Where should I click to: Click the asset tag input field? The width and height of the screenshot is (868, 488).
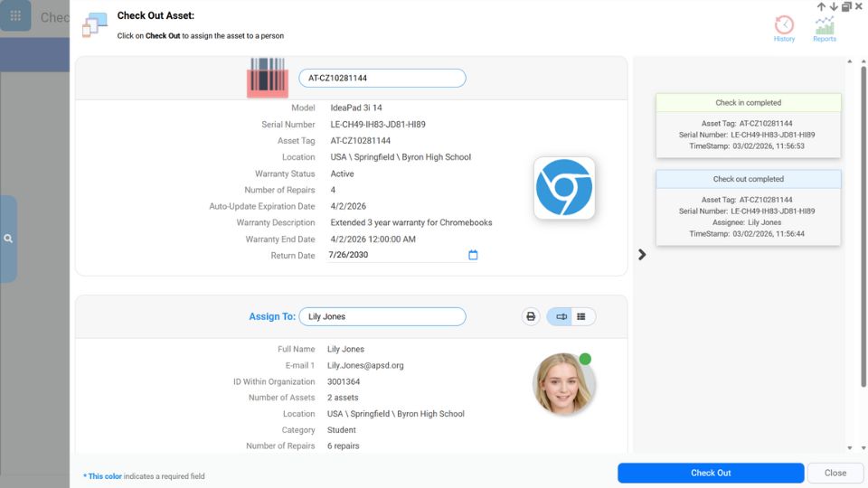click(382, 78)
